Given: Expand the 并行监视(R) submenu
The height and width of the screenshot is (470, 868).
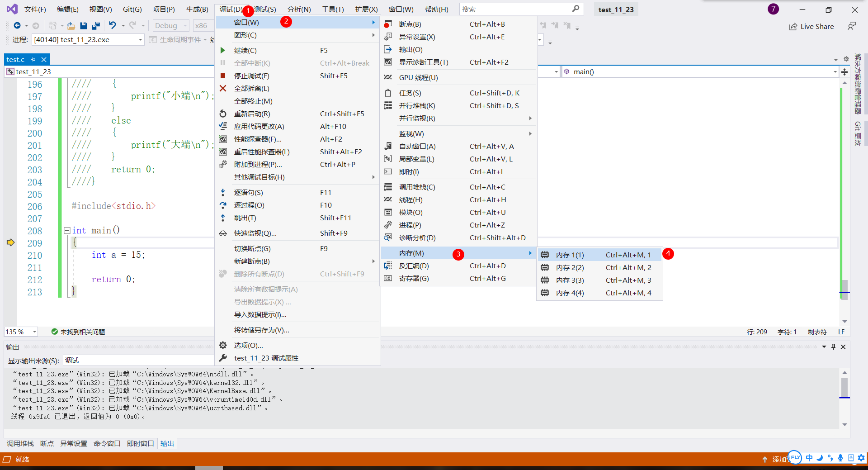Looking at the screenshot, I should coord(458,119).
